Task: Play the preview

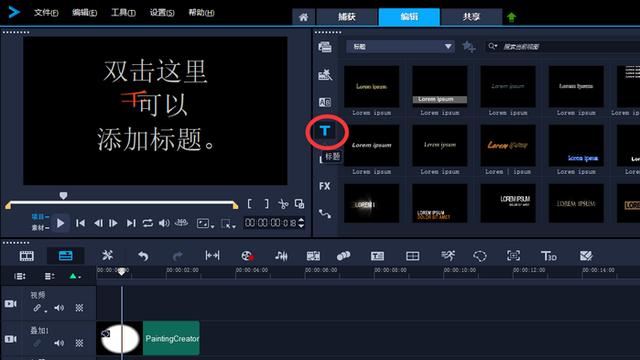Action: 60,223
